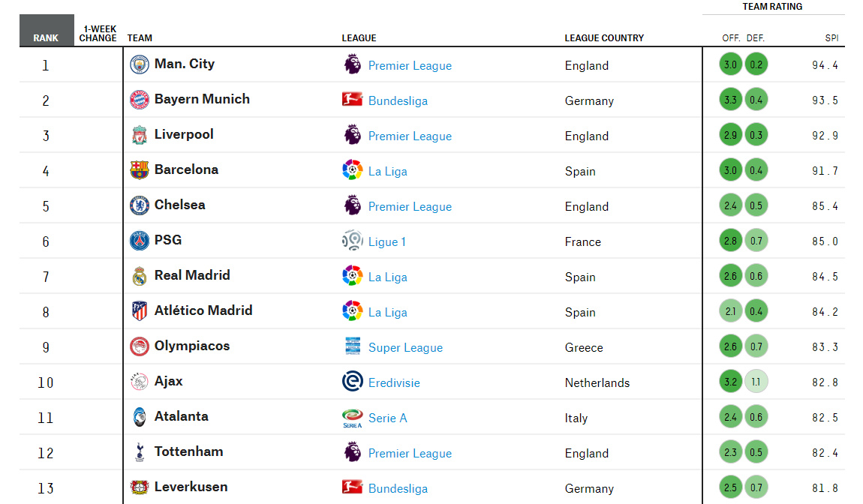The image size is (863, 504).
Task: Click the Ajax club crest icon
Action: 140,381
